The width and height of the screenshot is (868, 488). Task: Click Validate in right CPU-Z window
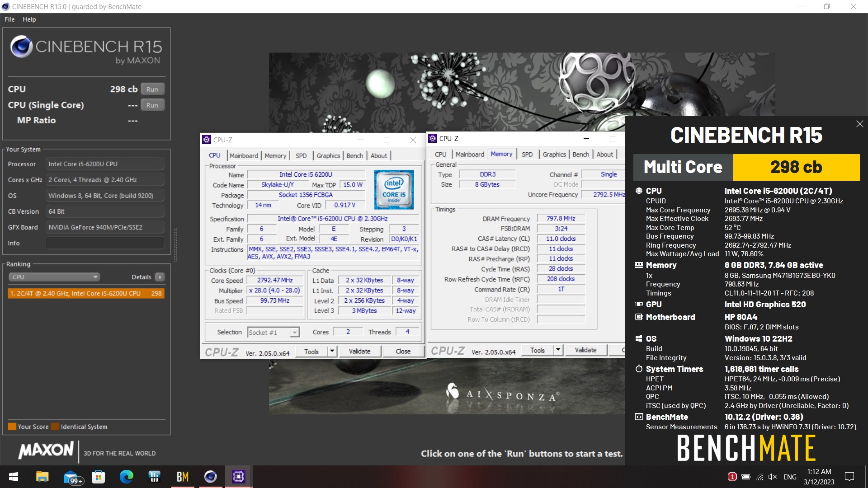[x=585, y=350]
